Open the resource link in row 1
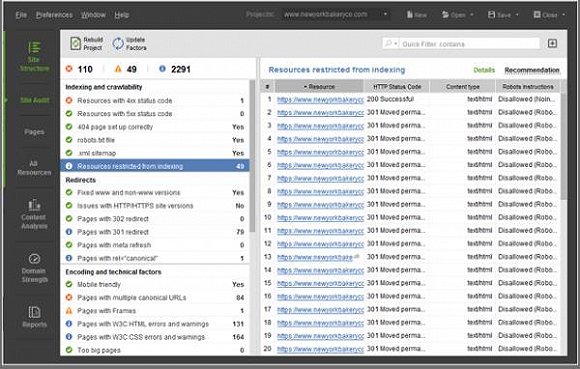The image size is (580, 369). (x=320, y=99)
